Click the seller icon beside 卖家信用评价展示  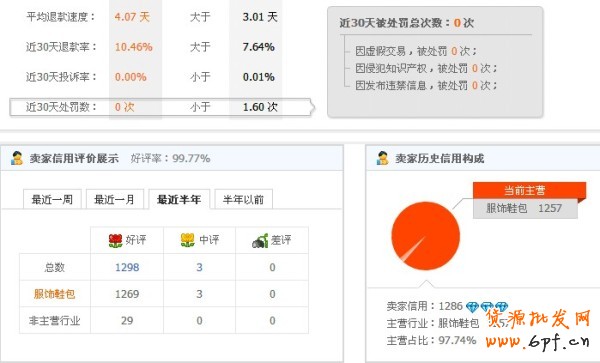(x=16, y=158)
